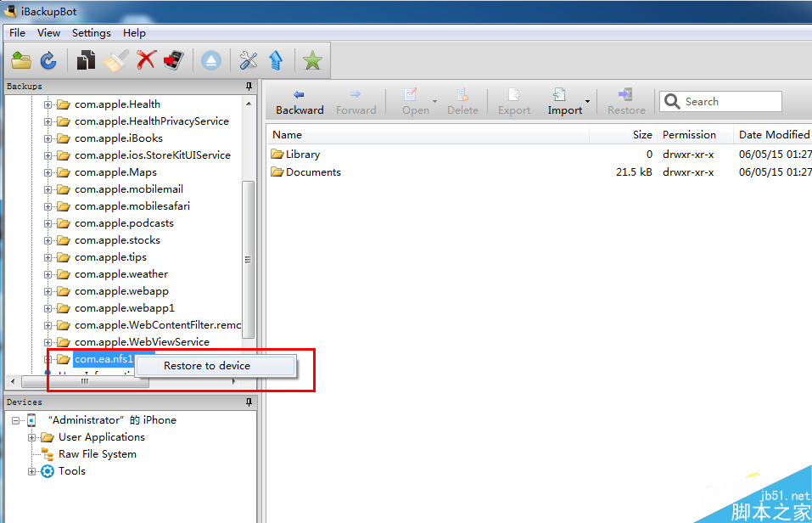The image size is (812, 523).
Task: Click the blue refresh toolbar icon
Action: point(48,60)
